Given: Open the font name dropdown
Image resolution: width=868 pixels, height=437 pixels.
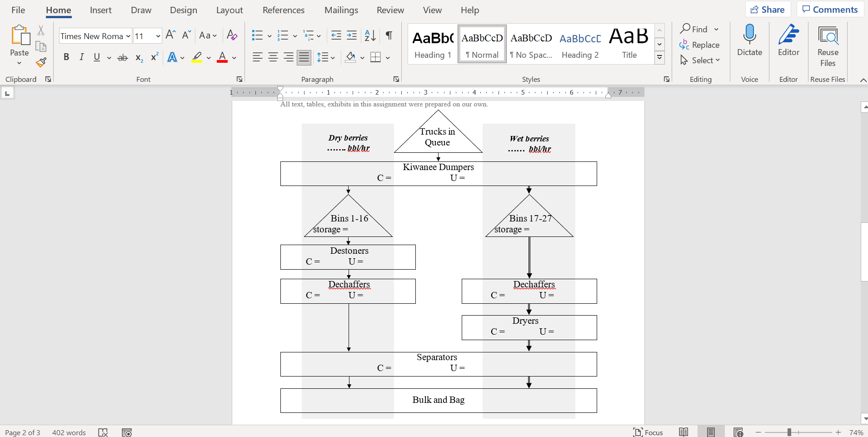Looking at the screenshot, I should click(129, 36).
